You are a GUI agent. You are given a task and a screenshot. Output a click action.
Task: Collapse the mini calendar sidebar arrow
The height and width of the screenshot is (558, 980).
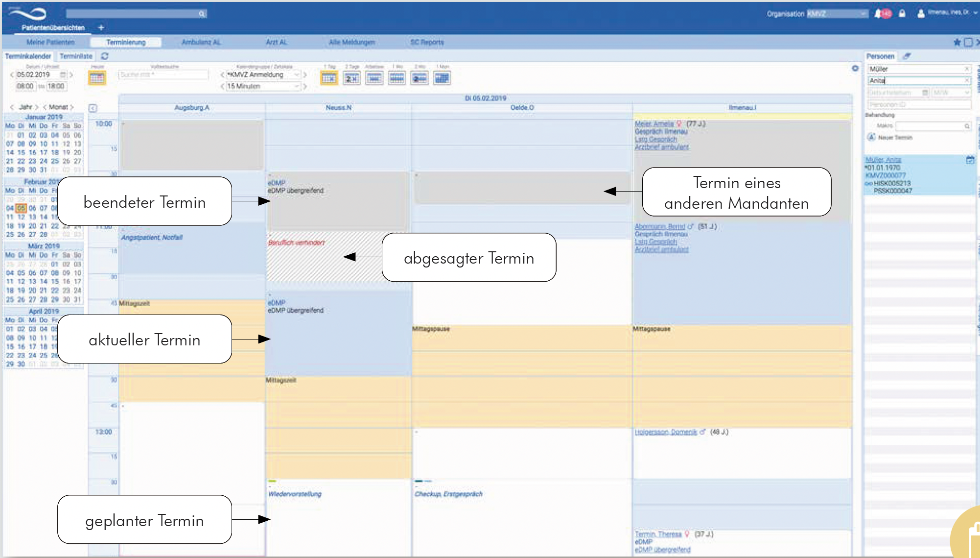[x=93, y=108]
